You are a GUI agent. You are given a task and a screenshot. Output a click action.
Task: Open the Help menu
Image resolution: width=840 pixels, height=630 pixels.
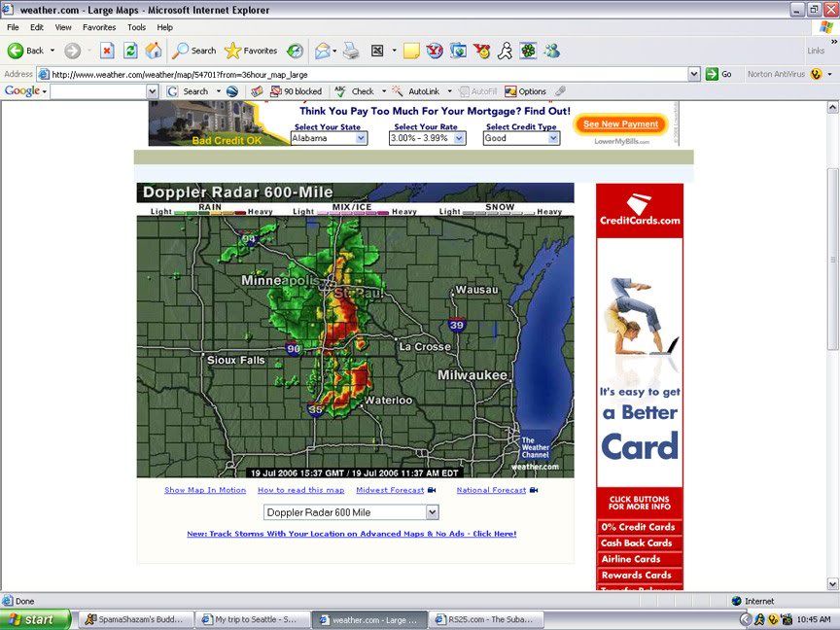pos(165,27)
